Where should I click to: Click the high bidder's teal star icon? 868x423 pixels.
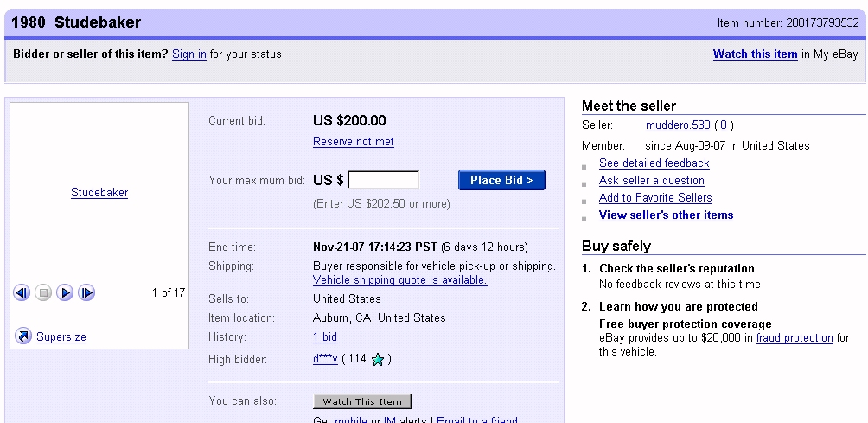coord(377,360)
